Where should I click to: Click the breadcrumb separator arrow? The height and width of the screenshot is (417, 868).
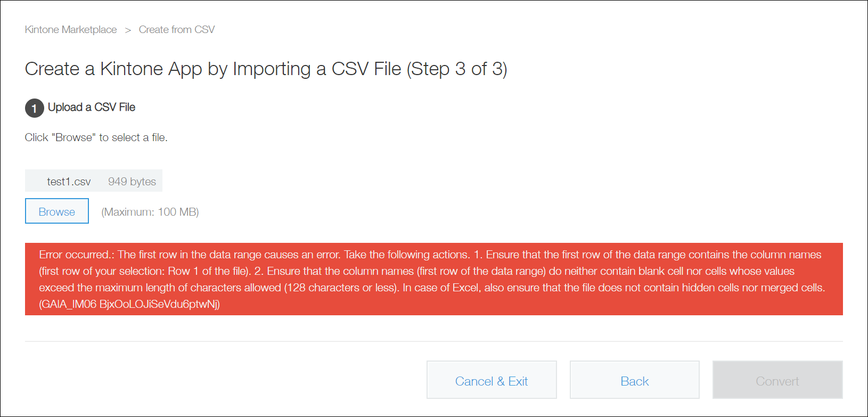point(128,29)
